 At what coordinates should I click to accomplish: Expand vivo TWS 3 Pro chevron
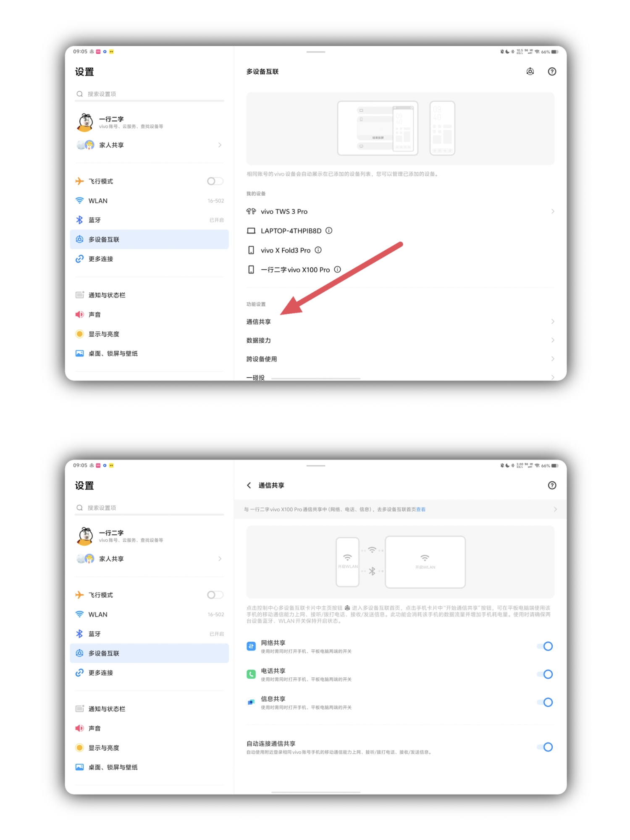click(553, 211)
